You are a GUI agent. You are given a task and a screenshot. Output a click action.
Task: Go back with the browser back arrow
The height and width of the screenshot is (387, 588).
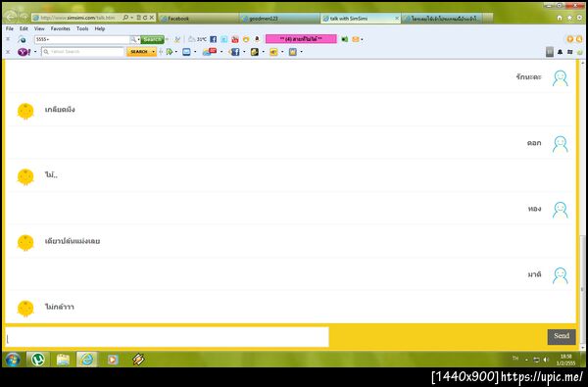click(11, 16)
